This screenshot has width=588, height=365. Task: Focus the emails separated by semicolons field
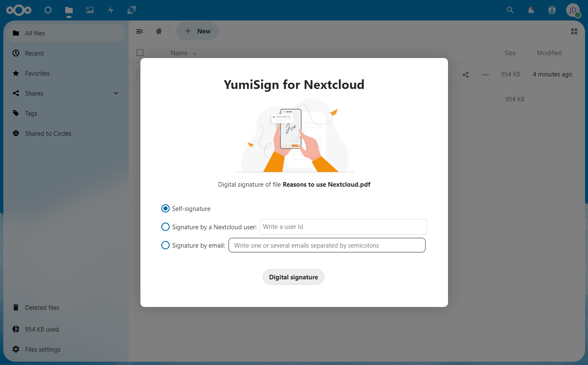pos(327,245)
